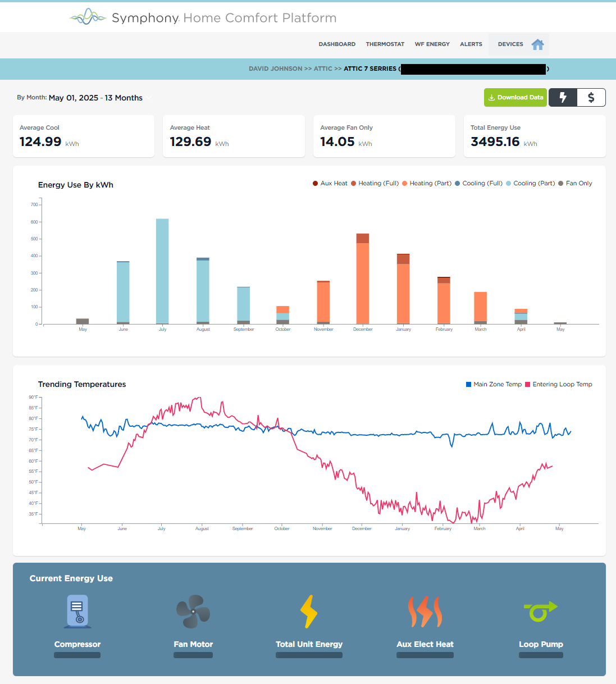Click the Loop Pump usage bar
616x684 pixels.
[x=541, y=655]
